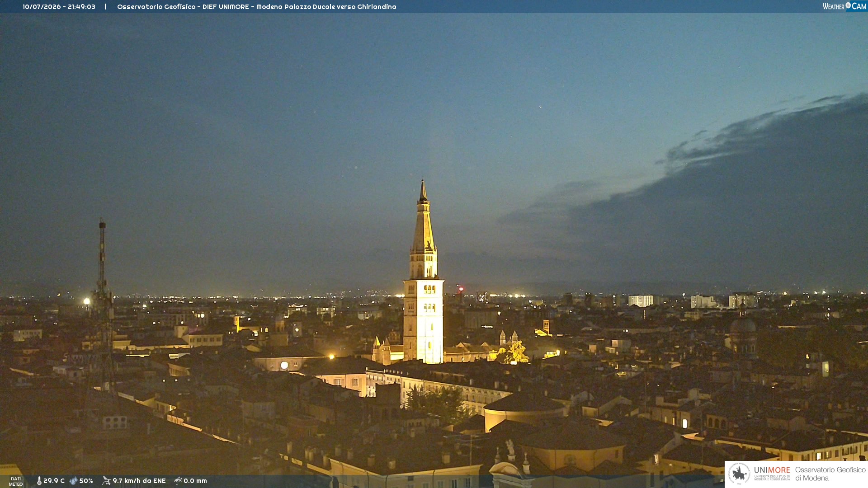
Task: Select the DATI METEO label
Action: (x=16, y=481)
